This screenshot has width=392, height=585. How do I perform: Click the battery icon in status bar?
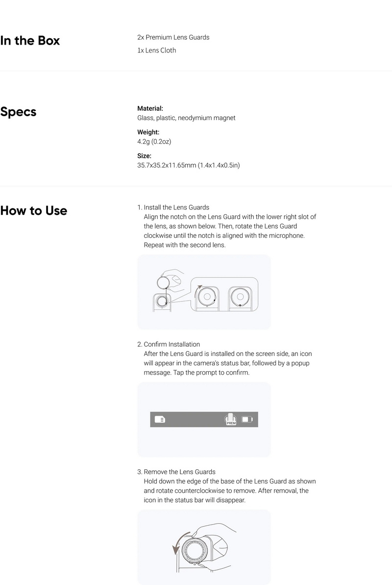tap(247, 419)
